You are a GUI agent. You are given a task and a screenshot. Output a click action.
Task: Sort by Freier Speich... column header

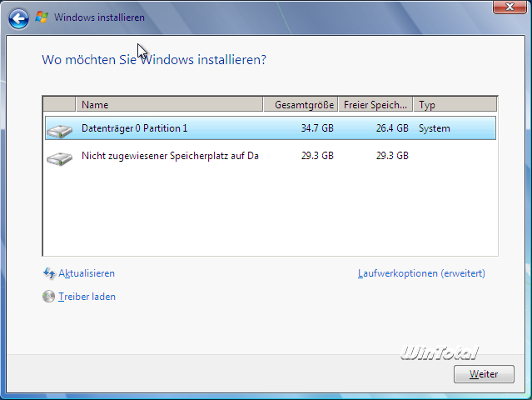coord(375,105)
